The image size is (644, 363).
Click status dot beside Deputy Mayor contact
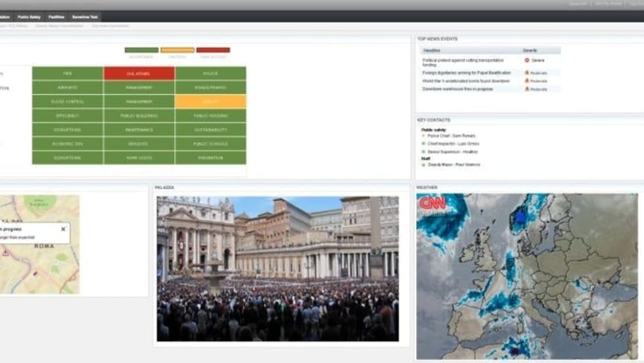(x=424, y=164)
